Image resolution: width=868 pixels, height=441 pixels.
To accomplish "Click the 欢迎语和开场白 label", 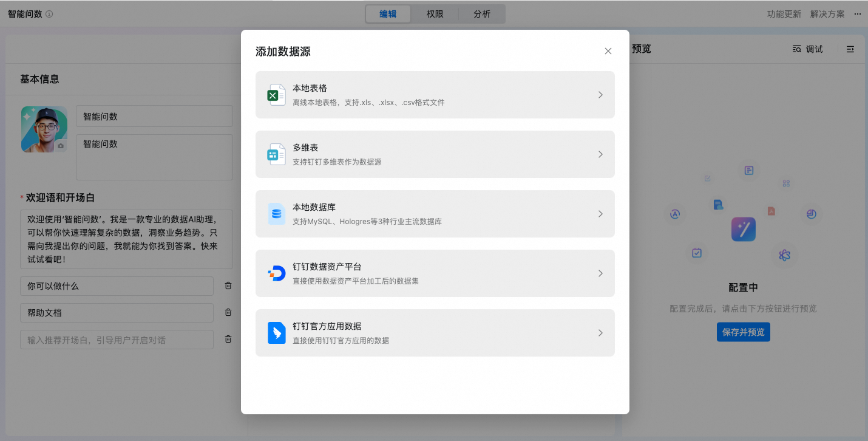I will click(x=60, y=198).
